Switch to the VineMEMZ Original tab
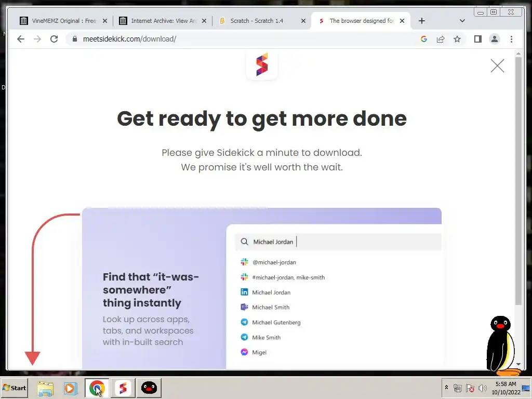The height and width of the screenshot is (399, 532). click(x=63, y=21)
